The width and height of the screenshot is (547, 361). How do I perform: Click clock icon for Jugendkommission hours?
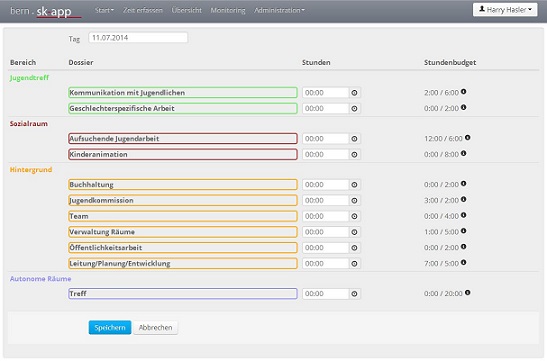tap(354, 201)
